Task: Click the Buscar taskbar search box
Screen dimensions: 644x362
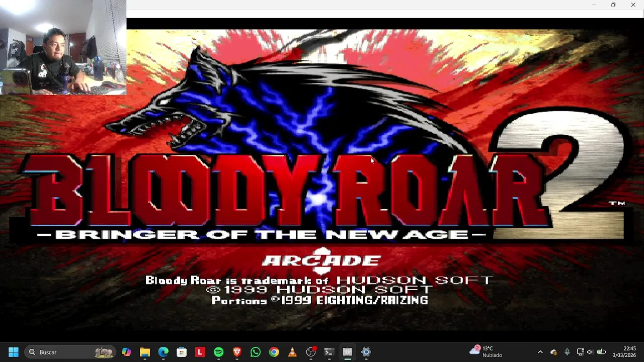Action: (70, 352)
